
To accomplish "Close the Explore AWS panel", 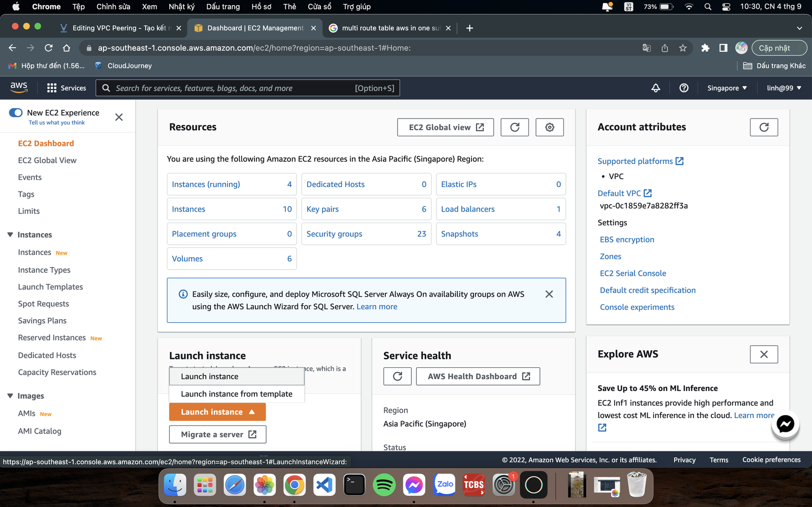I will coord(764,354).
